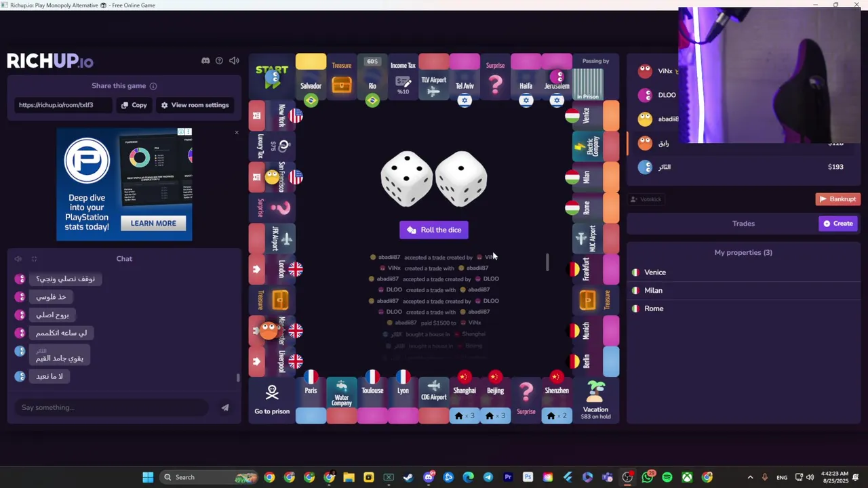Select the player with $193
Viewport: 868px width, 488px height.
click(743, 167)
